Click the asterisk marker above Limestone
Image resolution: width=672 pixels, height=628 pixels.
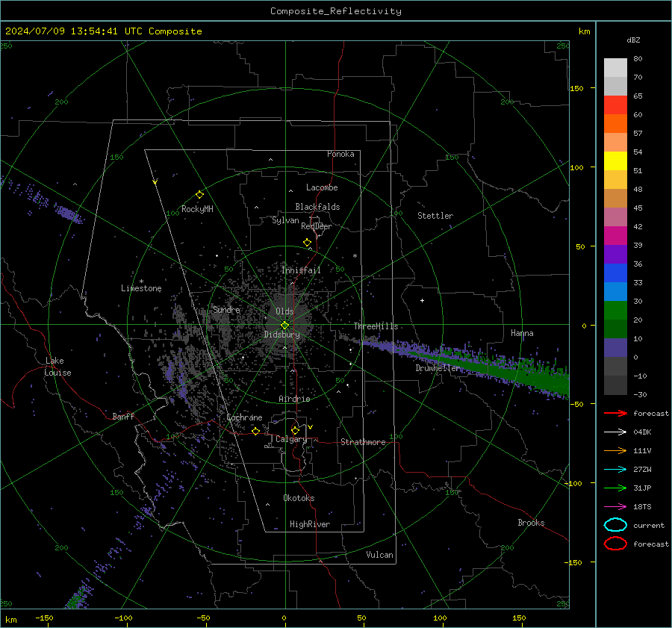[x=141, y=282]
